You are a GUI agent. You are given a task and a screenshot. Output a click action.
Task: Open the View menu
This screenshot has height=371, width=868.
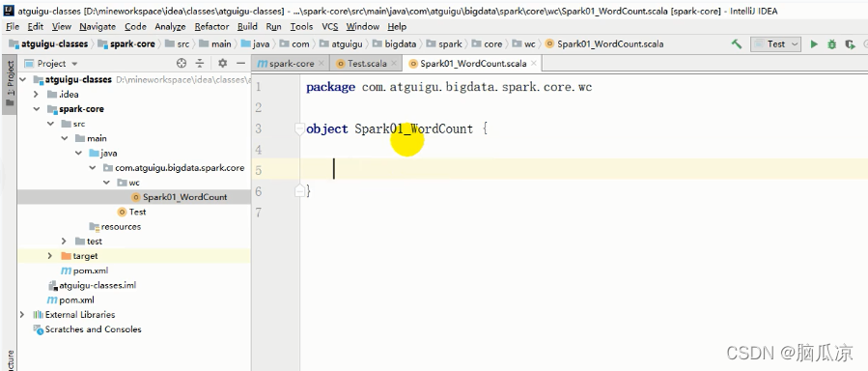pos(62,27)
